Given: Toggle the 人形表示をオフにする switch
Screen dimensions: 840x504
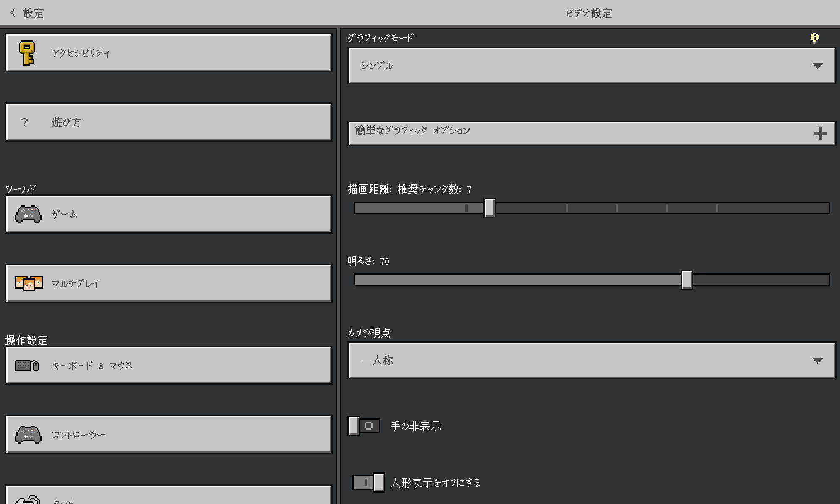Looking at the screenshot, I should pyautogui.click(x=368, y=483).
